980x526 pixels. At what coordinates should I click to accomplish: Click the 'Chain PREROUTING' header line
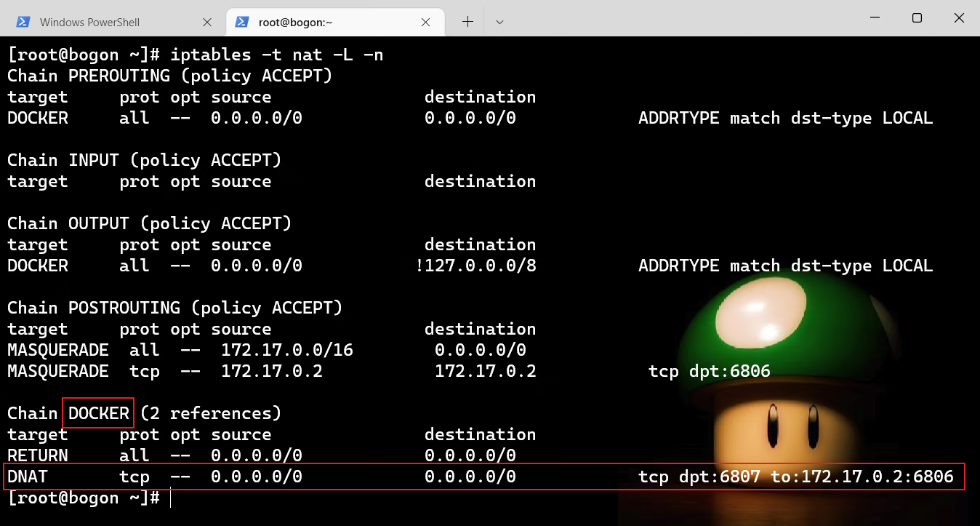[169, 76]
